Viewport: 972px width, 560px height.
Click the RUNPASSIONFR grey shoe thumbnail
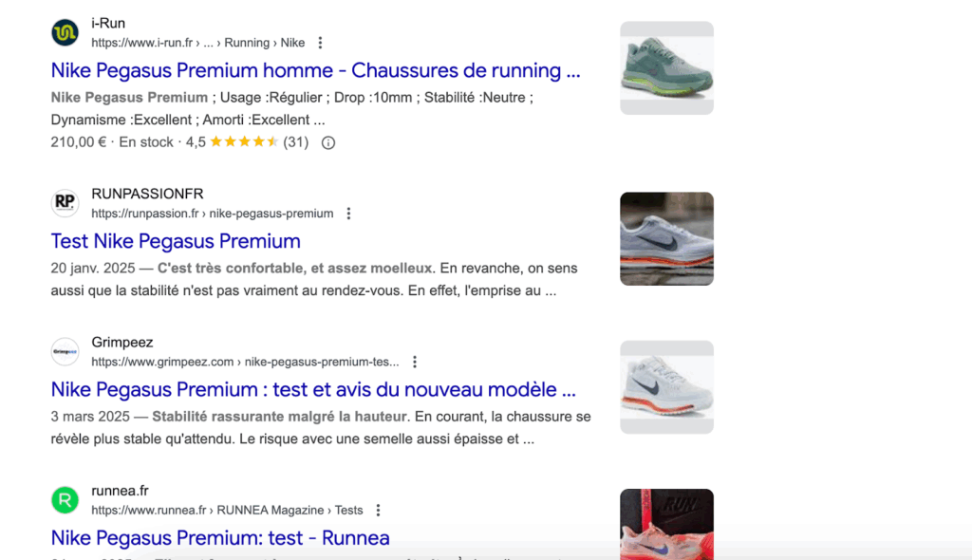(666, 238)
